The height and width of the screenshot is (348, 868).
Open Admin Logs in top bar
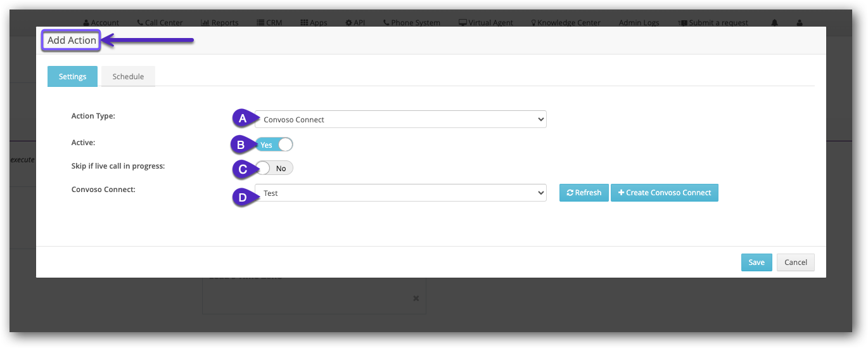[x=639, y=23]
